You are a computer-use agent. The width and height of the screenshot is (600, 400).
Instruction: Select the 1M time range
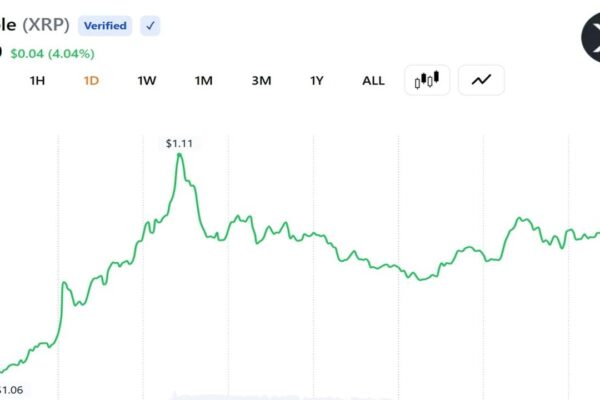click(x=204, y=81)
